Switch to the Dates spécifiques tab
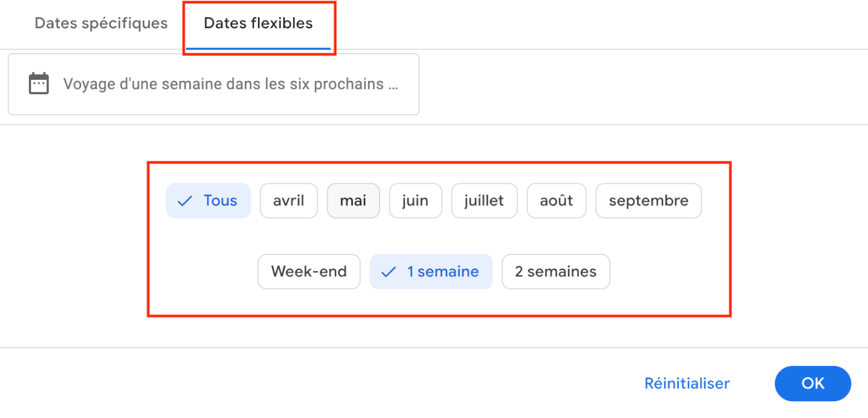Image resolution: width=868 pixels, height=418 pixels. point(101,23)
